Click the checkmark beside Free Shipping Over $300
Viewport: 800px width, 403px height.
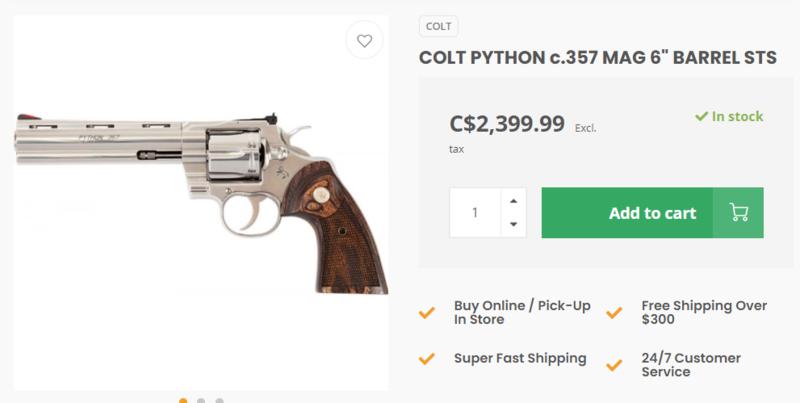[x=614, y=312]
